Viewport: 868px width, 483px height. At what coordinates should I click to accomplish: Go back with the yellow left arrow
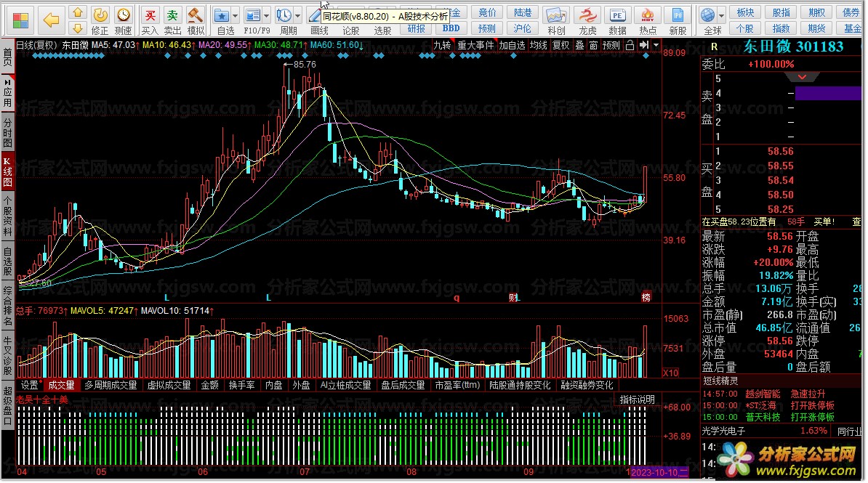pyautogui.click(x=52, y=20)
